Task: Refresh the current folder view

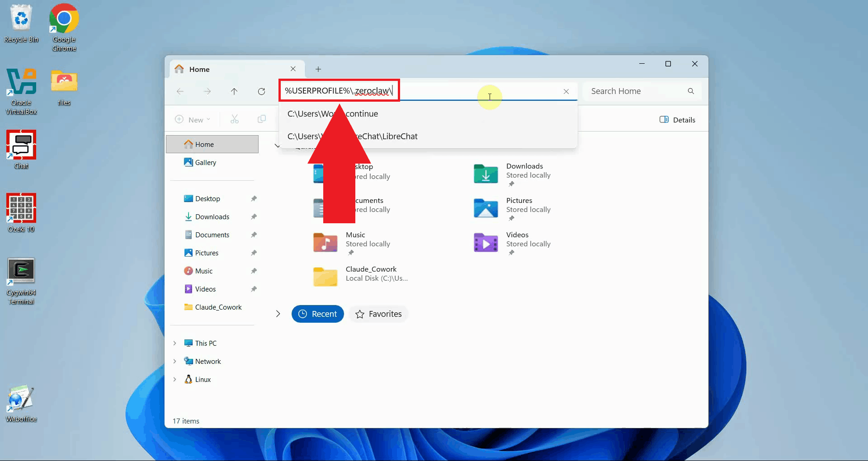Action: point(261,91)
